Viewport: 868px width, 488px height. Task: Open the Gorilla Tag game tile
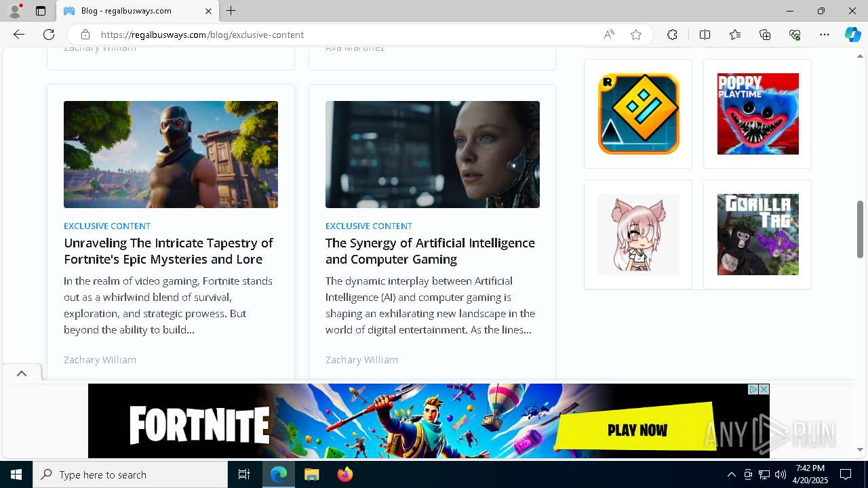[757, 235]
